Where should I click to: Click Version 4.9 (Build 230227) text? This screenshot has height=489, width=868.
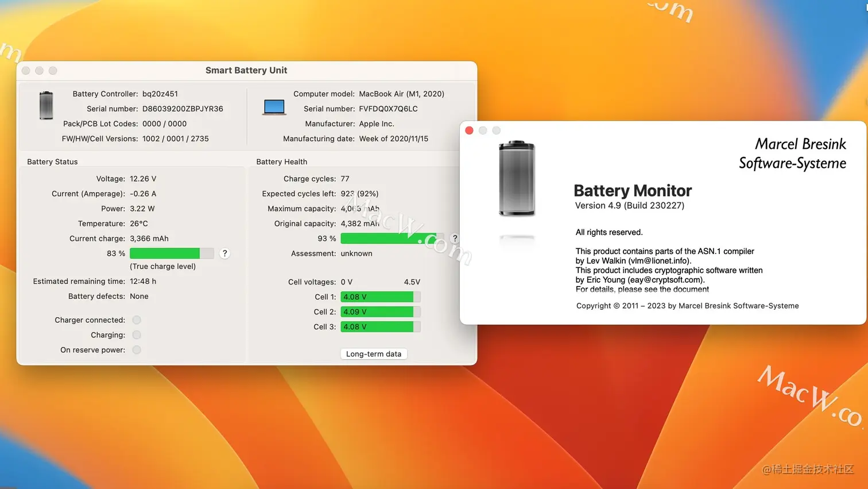tap(630, 206)
